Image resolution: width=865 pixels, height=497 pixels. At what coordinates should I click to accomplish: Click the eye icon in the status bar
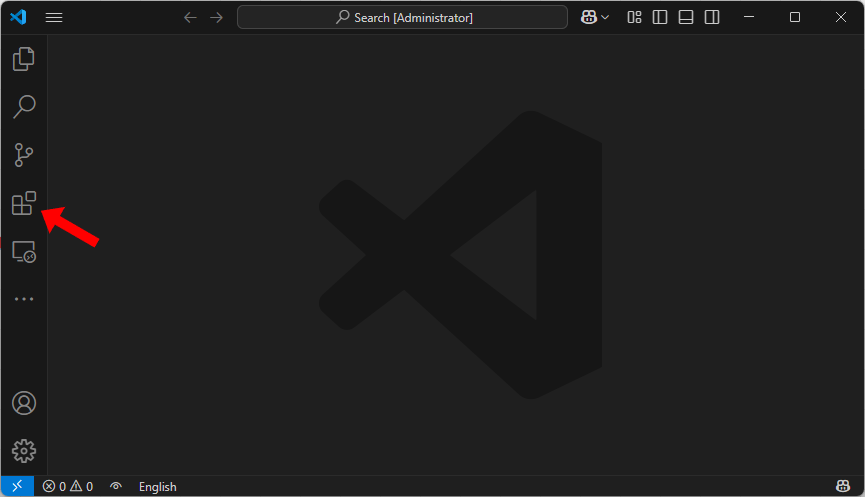tap(116, 486)
